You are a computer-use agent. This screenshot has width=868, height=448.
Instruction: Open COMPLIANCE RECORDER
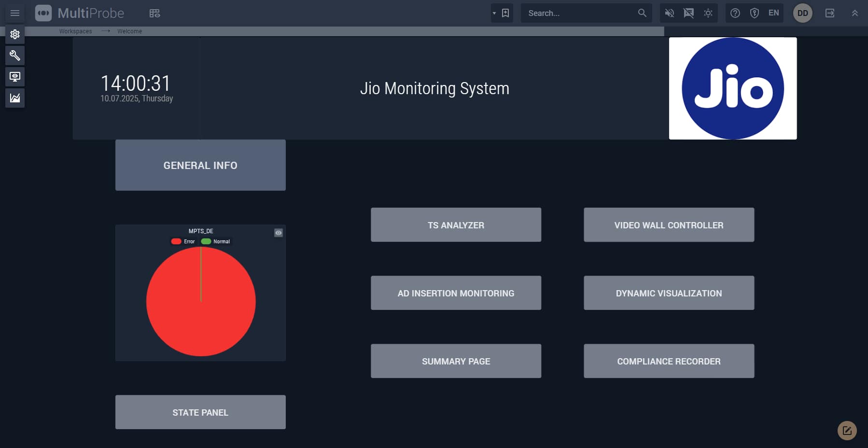[x=669, y=361]
